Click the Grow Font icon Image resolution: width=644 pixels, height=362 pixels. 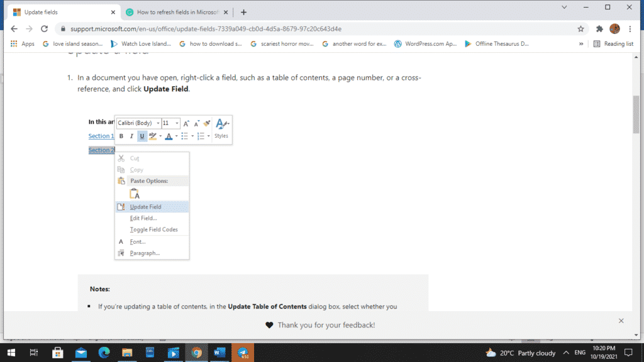(x=186, y=124)
